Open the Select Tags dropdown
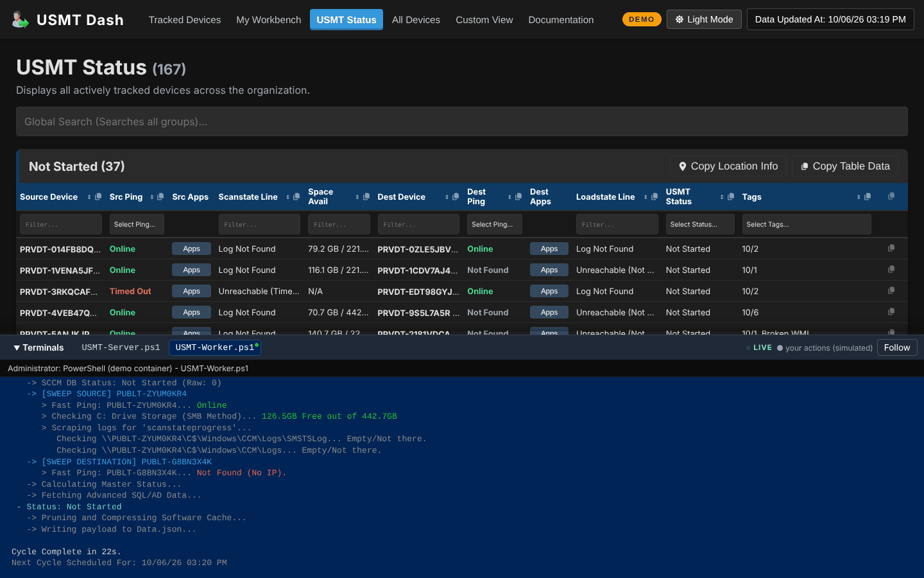Viewport: 924px width, 578px height. pos(807,224)
